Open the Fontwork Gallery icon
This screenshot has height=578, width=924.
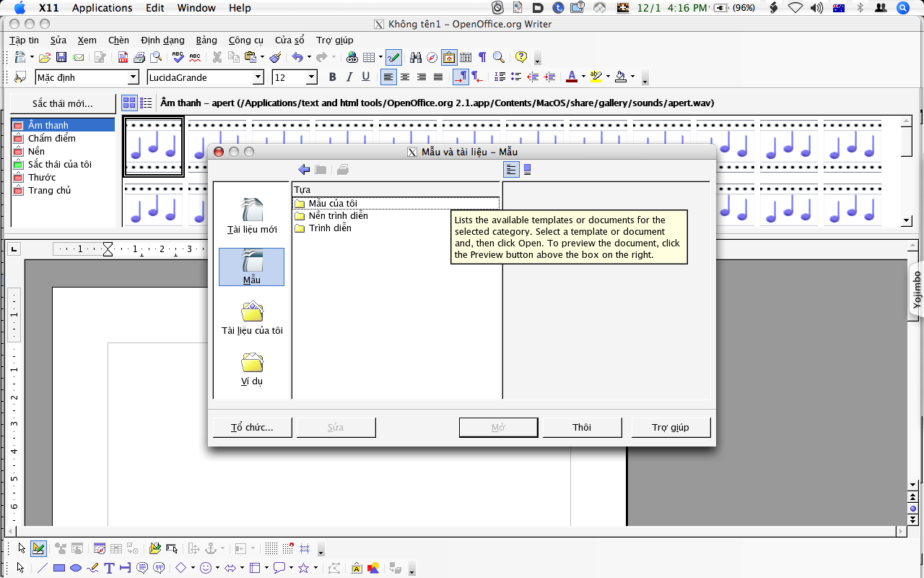coord(357,568)
